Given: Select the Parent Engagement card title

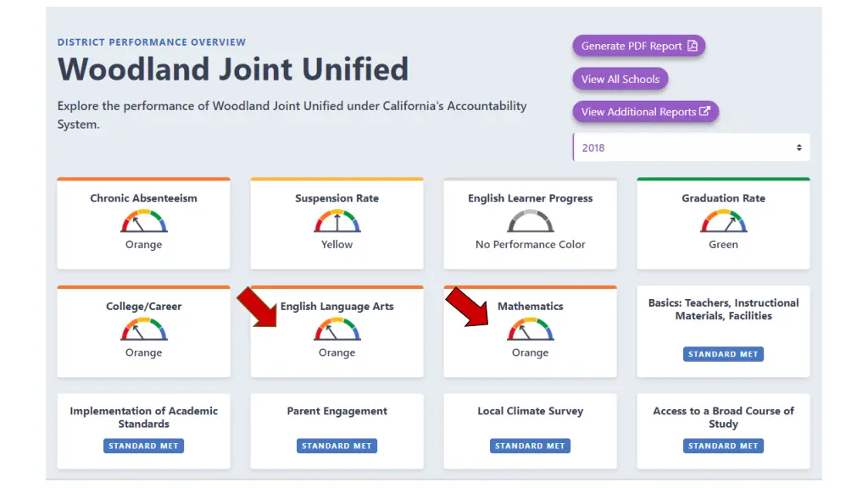Looking at the screenshot, I should pos(337,411).
